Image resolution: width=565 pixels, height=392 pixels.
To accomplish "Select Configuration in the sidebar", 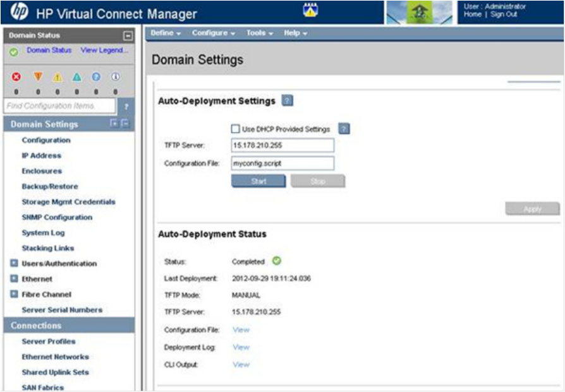I will pos(46,140).
